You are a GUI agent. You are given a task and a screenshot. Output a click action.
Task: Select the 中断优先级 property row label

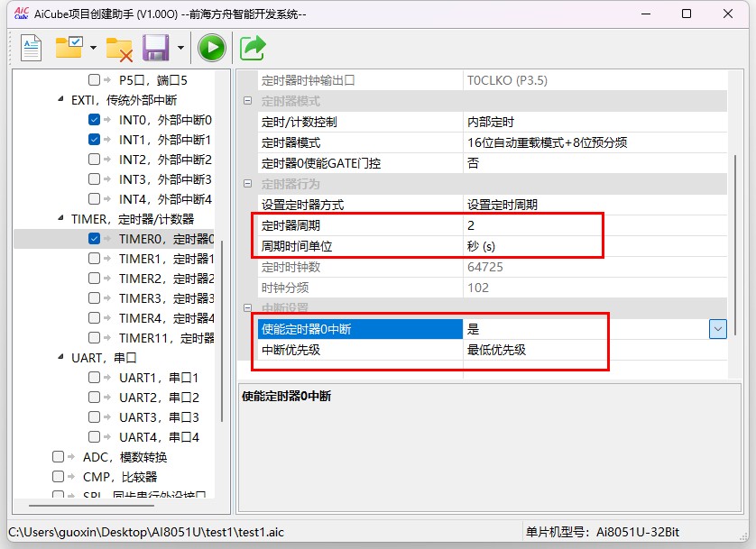pyautogui.click(x=360, y=350)
